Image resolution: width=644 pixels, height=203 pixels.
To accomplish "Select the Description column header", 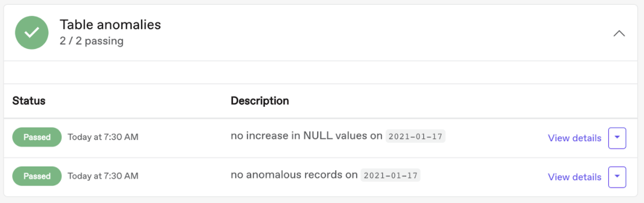I will tap(260, 100).
